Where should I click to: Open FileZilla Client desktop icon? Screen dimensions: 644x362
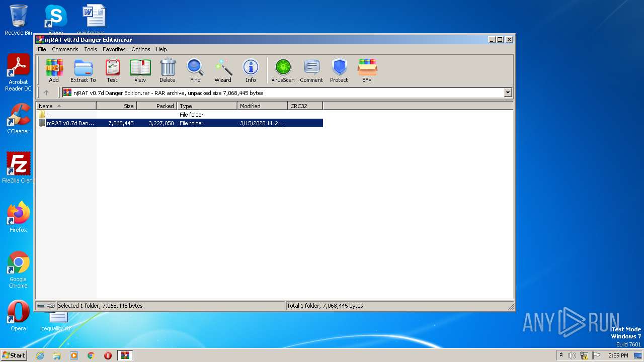pos(18,167)
